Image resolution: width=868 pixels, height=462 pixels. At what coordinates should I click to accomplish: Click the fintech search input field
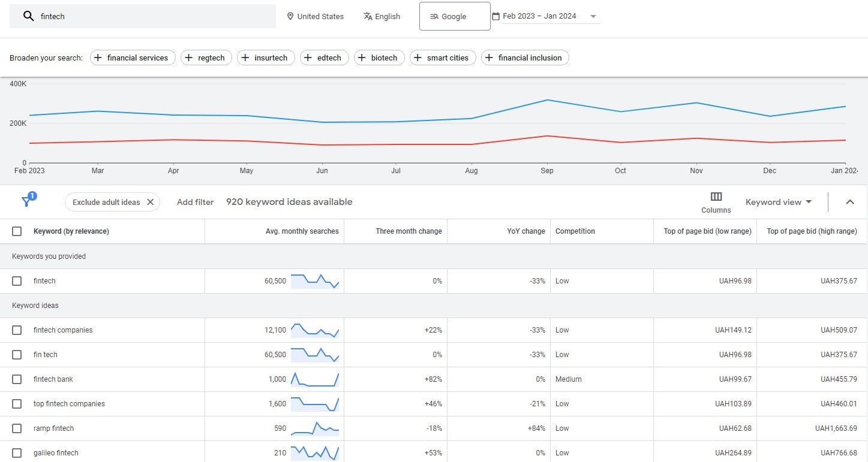click(x=143, y=16)
